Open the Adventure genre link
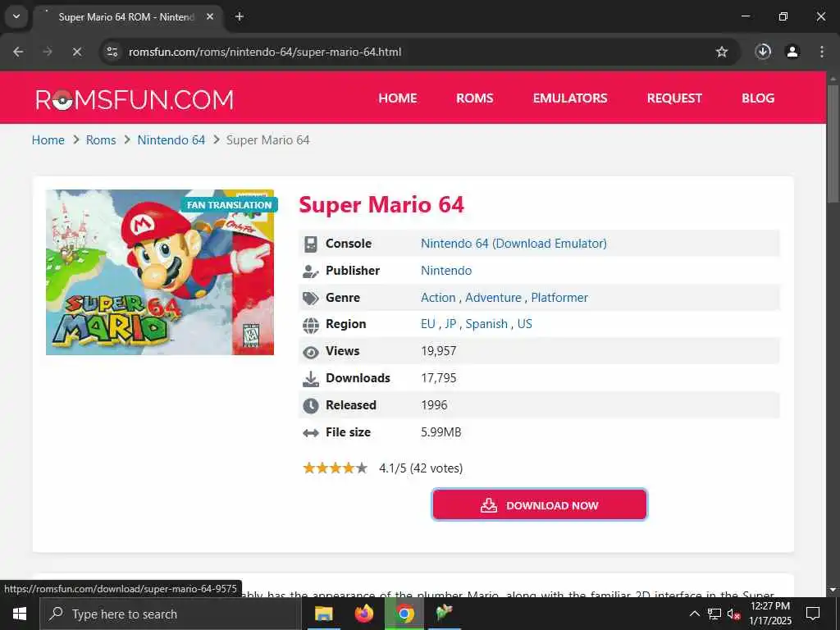The width and height of the screenshot is (840, 630). tap(493, 297)
